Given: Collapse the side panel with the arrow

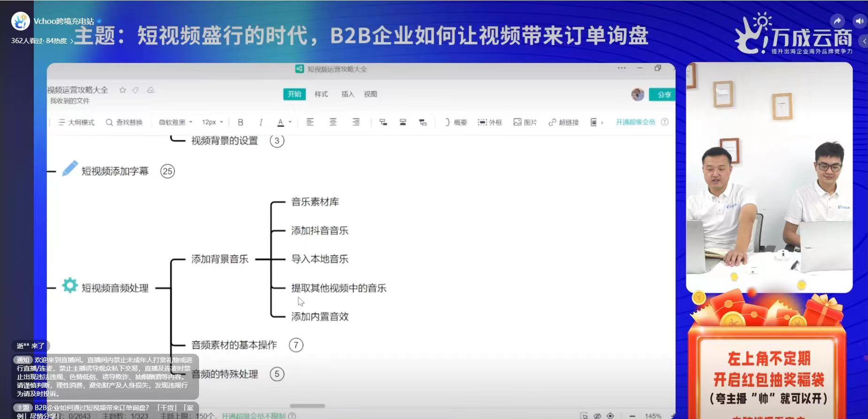Looking at the screenshot, I should click(864, 41).
